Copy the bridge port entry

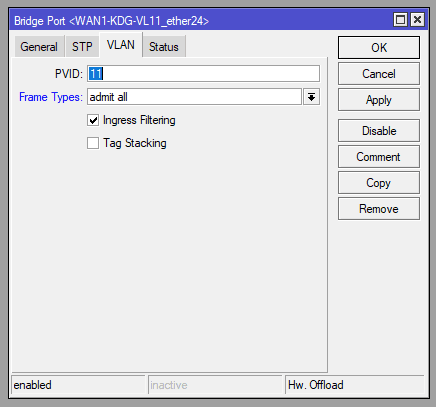pyautogui.click(x=379, y=183)
